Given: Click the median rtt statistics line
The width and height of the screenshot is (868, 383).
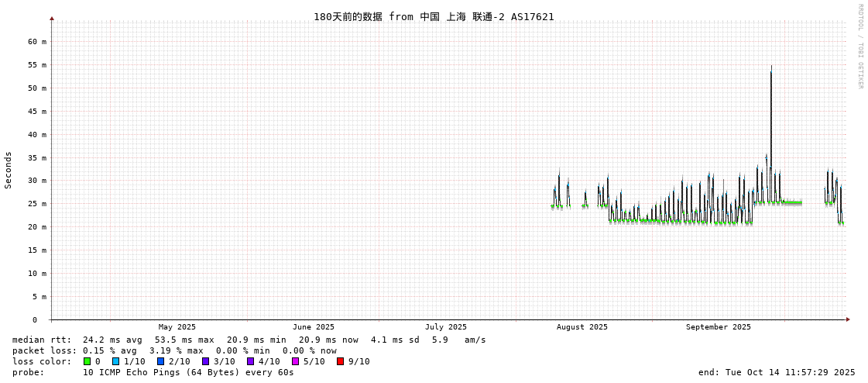Looking at the screenshot, I should click(249, 340).
